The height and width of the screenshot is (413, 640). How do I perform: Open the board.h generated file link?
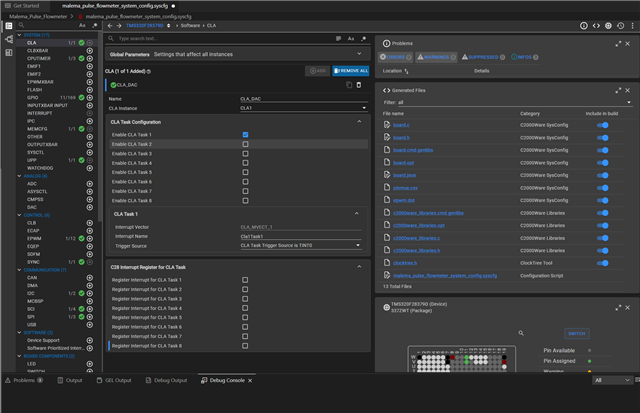(x=403, y=137)
